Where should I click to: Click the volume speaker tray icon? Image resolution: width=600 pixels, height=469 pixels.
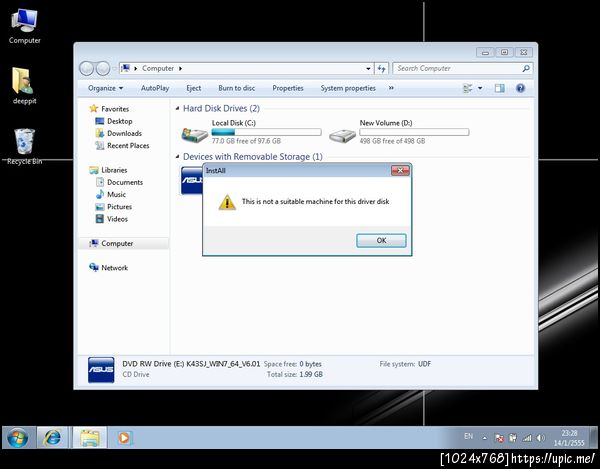coord(540,438)
